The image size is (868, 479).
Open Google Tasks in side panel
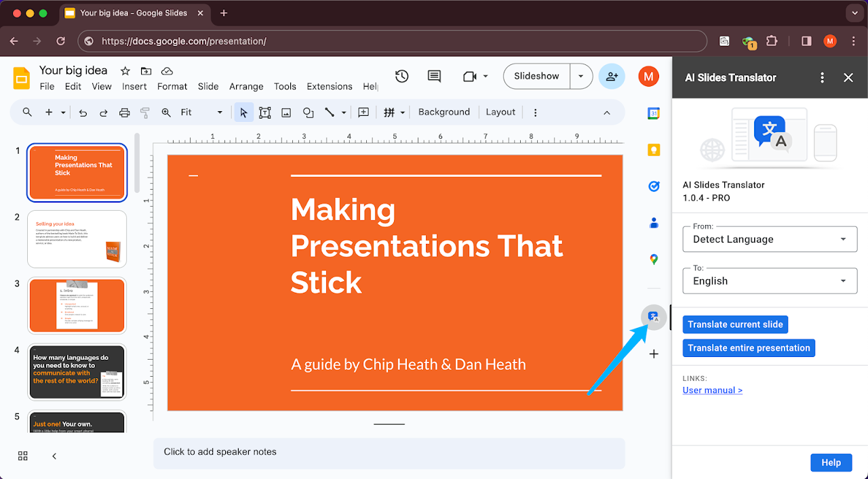pyautogui.click(x=654, y=186)
